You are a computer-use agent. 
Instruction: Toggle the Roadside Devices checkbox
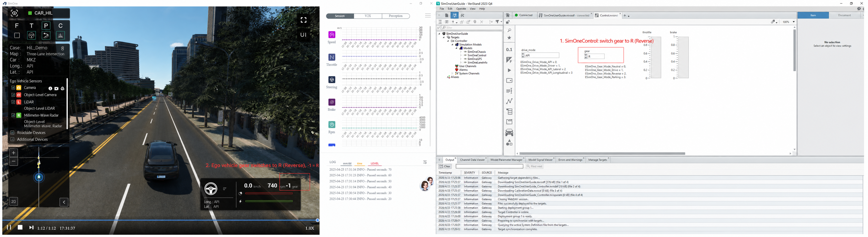[x=12, y=133]
